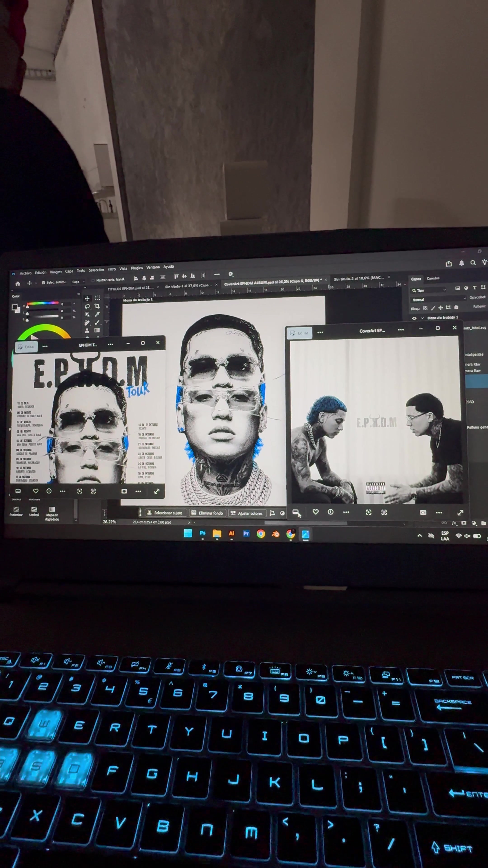The width and height of the screenshot is (488, 868).
Task: Select the Clone Stamp tool
Action: point(87,330)
